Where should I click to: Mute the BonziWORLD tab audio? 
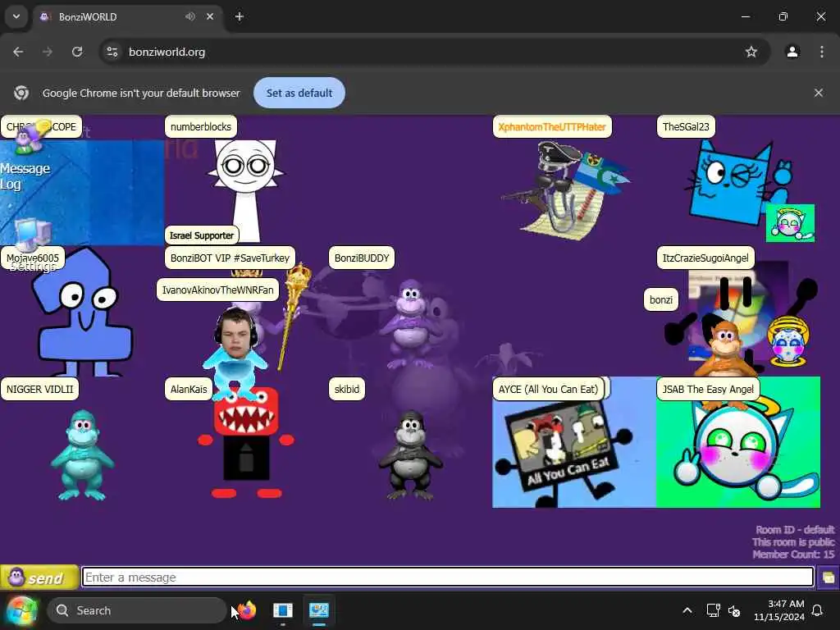(190, 16)
